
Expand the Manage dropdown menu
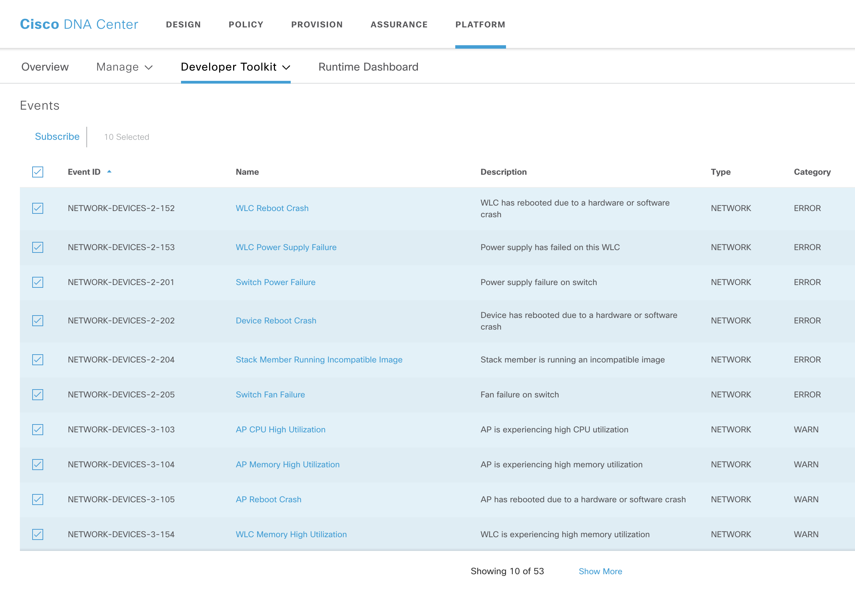pos(124,67)
